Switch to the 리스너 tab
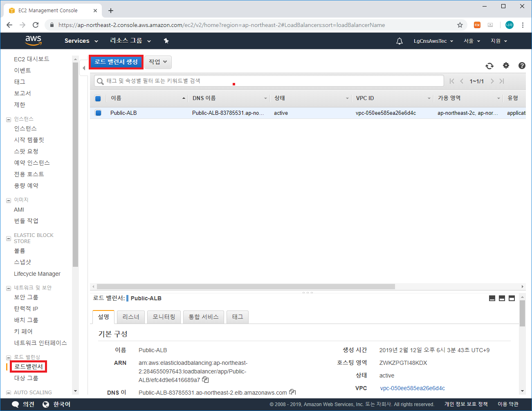The width and height of the screenshot is (532, 411). click(131, 317)
